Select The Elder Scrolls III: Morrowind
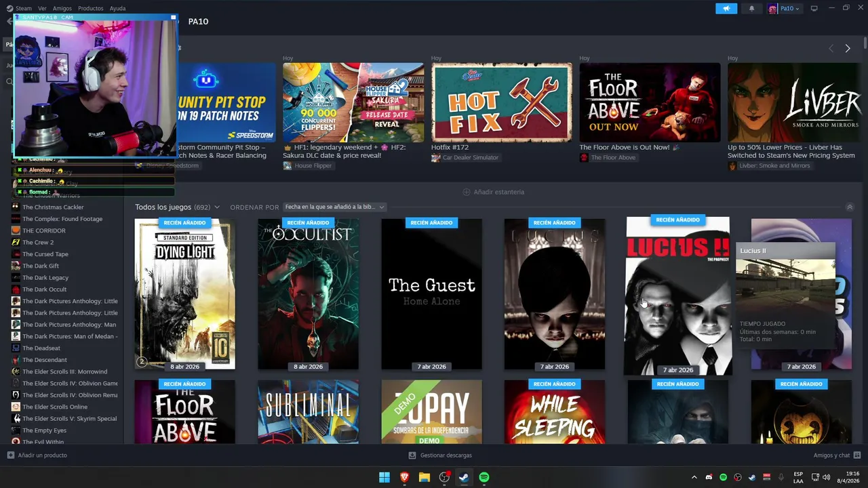This screenshot has height=488, width=868. pyautogui.click(x=66, y=371)
